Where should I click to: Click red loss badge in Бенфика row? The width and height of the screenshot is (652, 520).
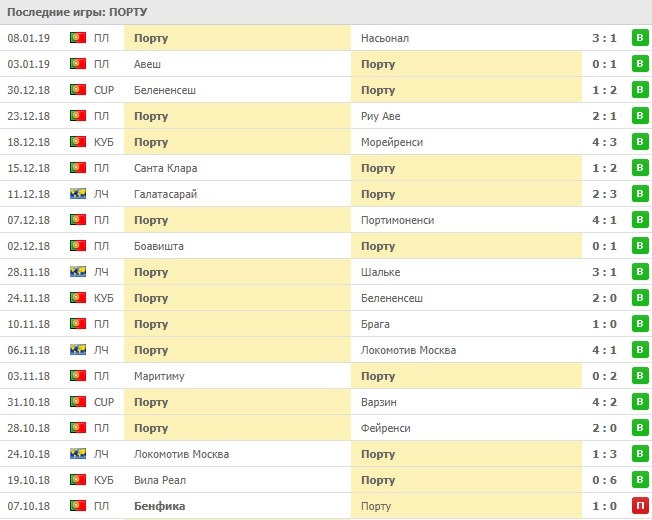click(639, 506)
